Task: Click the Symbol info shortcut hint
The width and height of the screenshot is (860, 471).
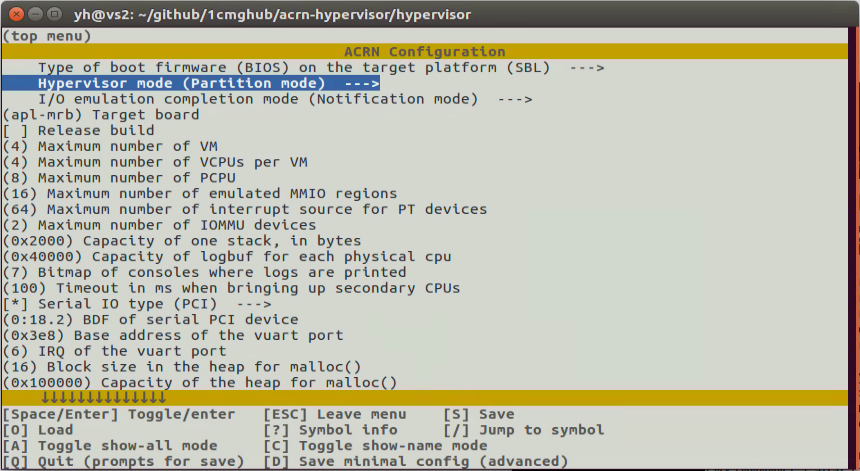Action: click(330, 430)
